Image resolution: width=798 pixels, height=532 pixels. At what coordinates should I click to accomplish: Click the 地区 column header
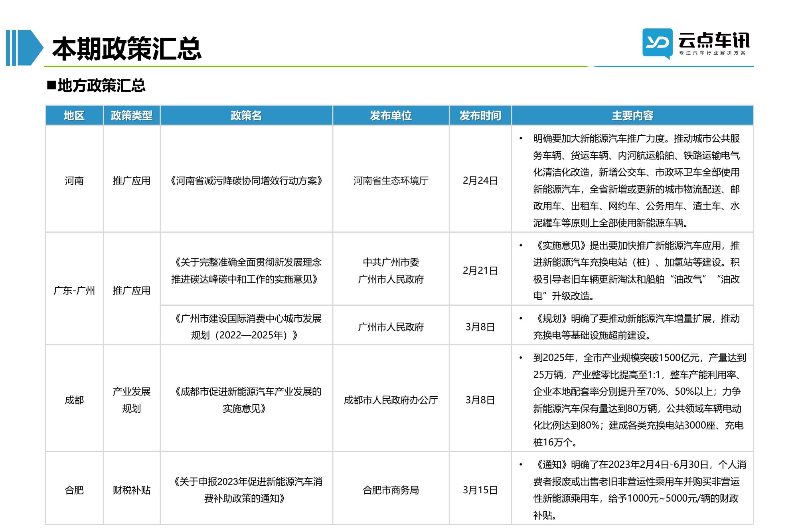click(x=74, y=115)
